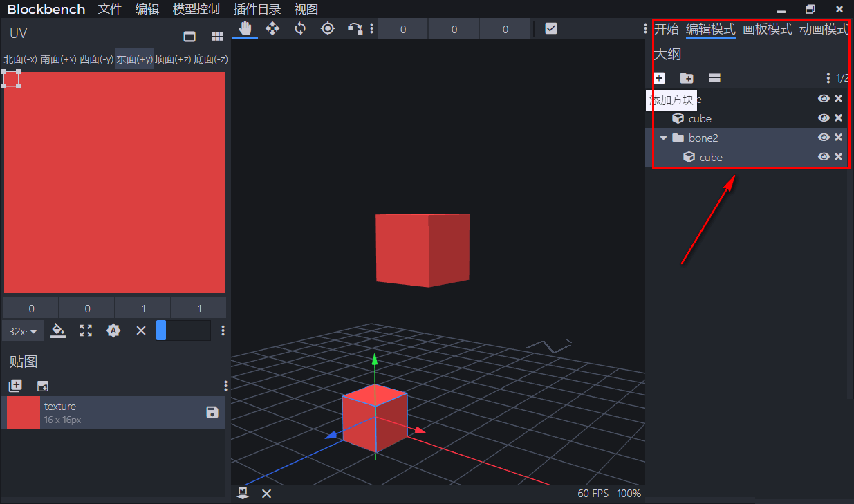854x504 pixels.
Task: Toggle the checkbox in the top toolbar
Action: 551,28
